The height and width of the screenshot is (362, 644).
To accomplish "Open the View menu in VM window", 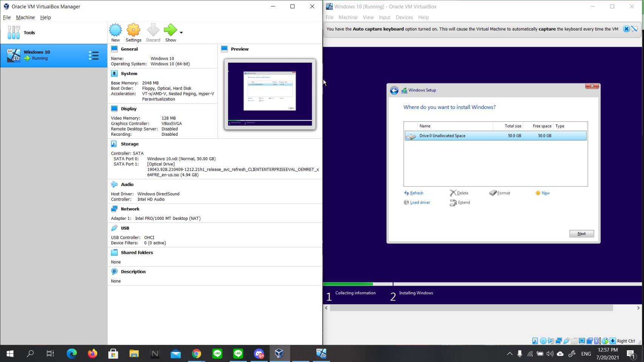I will coord(368,17).
